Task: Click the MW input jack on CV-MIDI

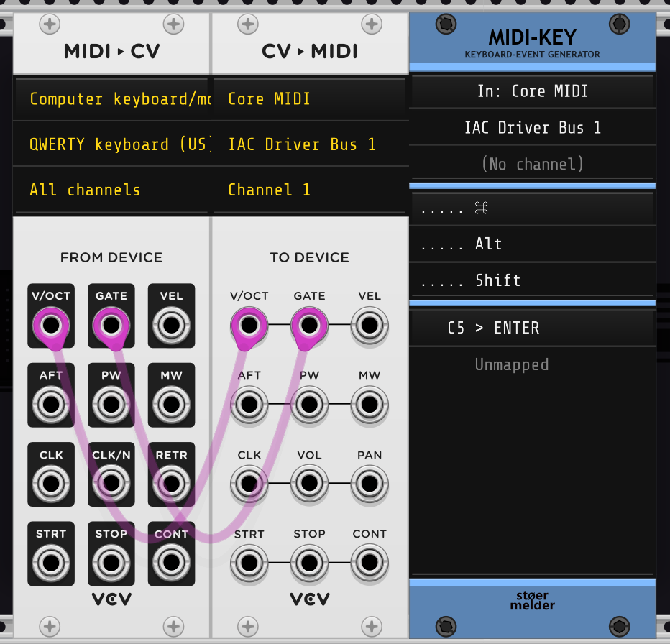Action: pos(370,405)
